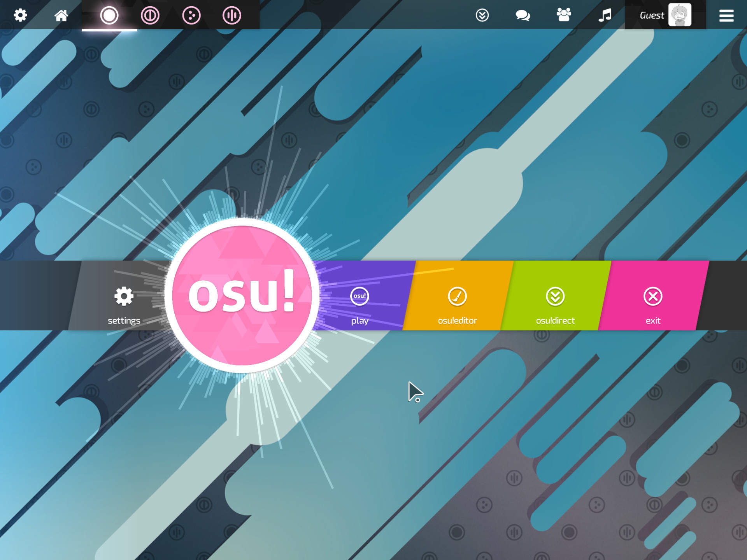Go to home via the house icon

(x=61, y=15)
